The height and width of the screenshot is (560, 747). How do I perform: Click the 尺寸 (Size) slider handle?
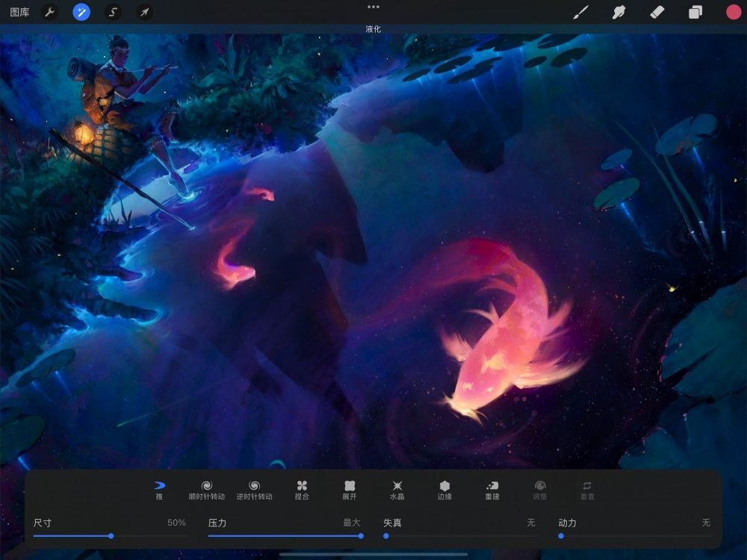[x=112, y=536]
